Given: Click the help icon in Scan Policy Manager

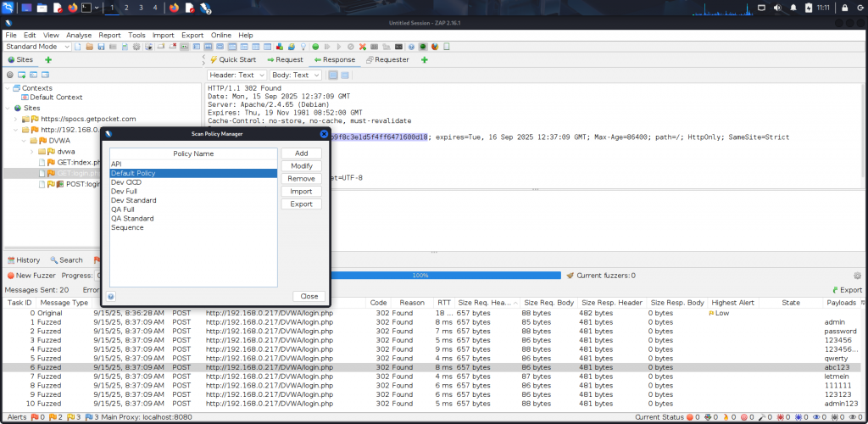Looking at the screenshot, I should click(x=111, y=297).
